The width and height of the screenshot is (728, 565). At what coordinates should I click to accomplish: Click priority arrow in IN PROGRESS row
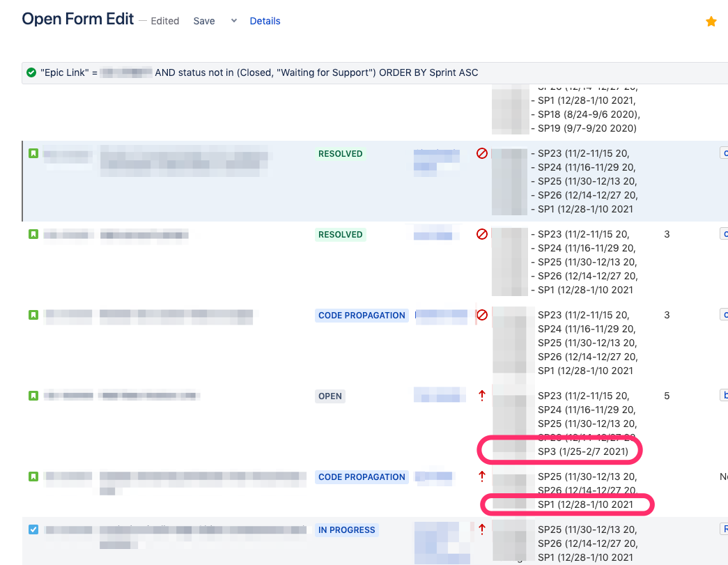[482, 529]
